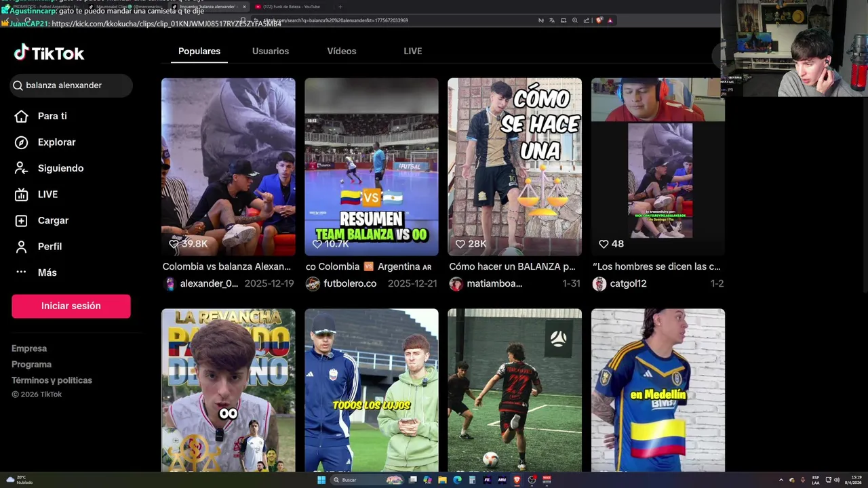Switch to Funk de Beleza YouTube tab

click(292, 7)
